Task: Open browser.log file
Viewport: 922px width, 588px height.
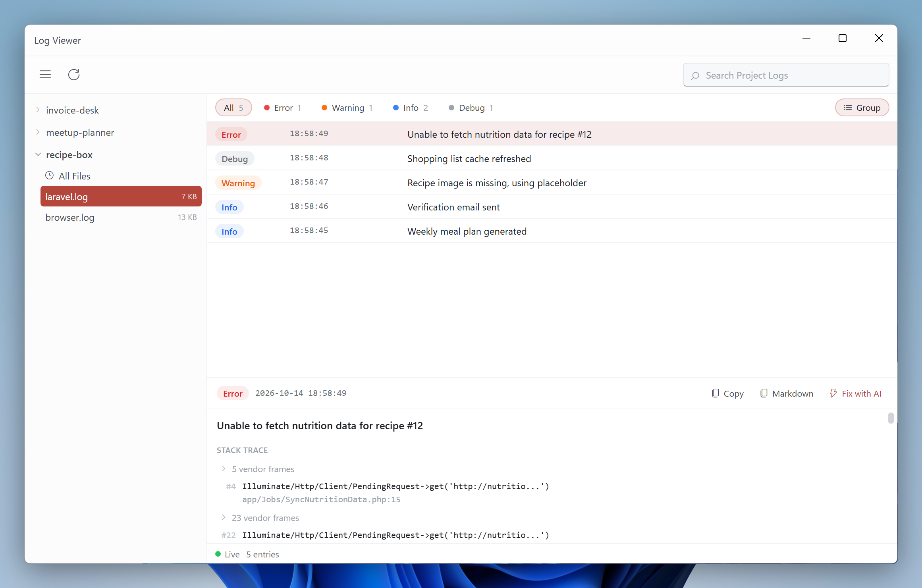Action: coord(121,217)
